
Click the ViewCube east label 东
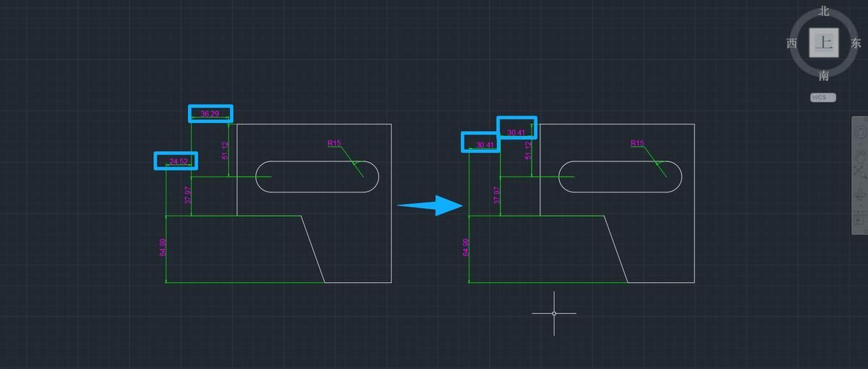pyautogui.click(x=856, y=43)
